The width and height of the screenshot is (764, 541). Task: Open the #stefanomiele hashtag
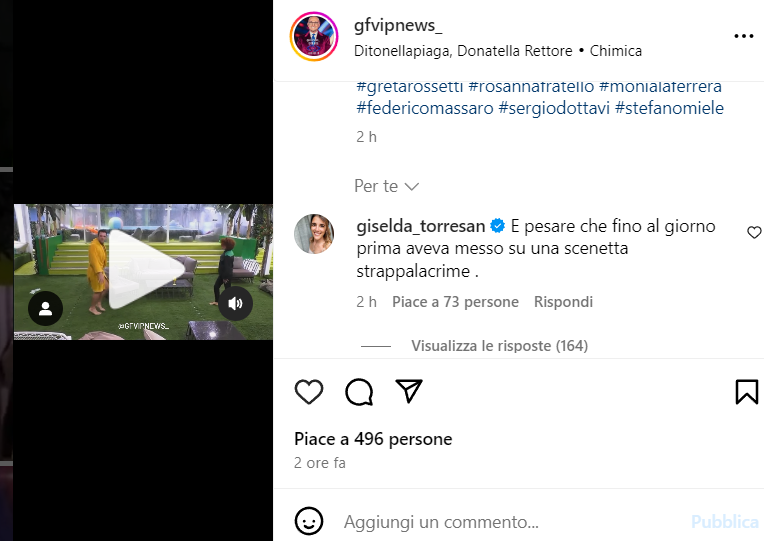[669, 108]
